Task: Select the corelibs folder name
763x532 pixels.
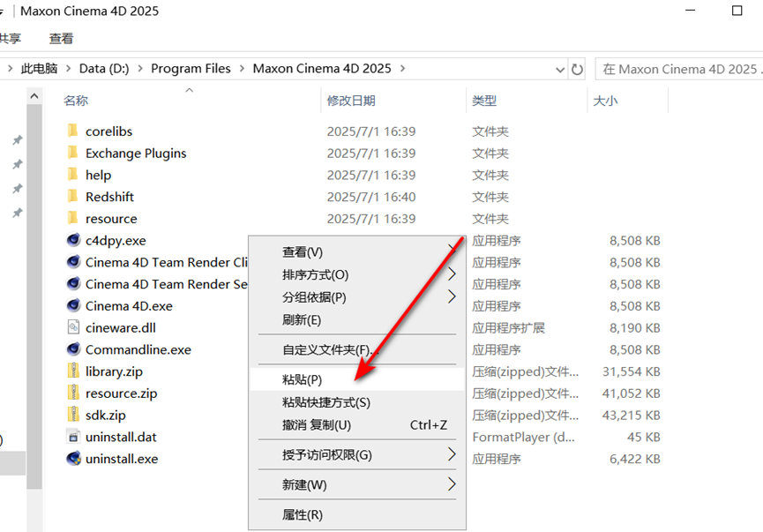Action: coord(109,131)
